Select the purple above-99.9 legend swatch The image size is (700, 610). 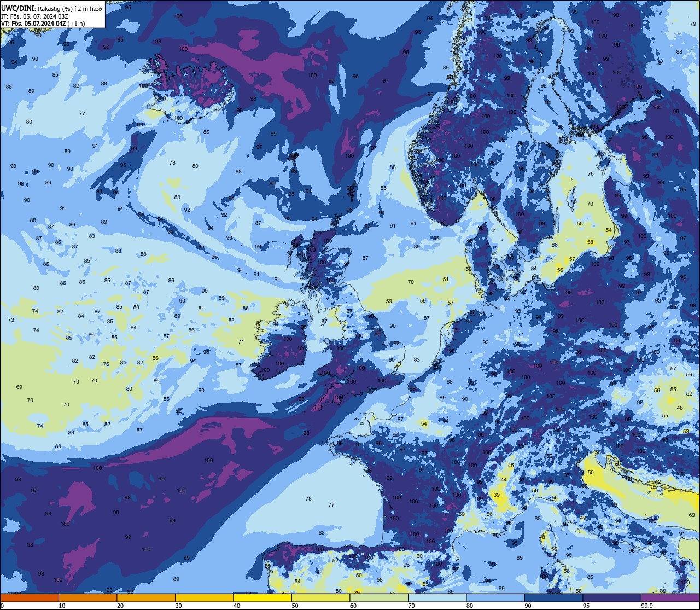(x=670, y=598)
